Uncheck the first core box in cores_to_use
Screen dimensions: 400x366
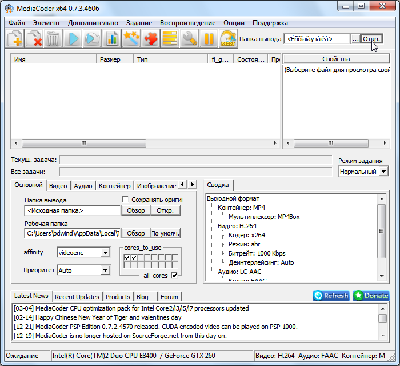[127, 258]
